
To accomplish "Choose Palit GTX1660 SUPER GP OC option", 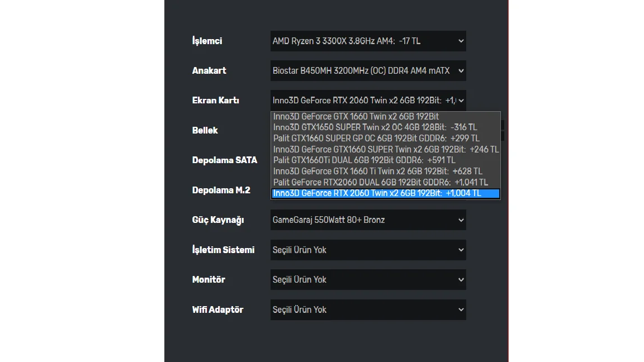I will [x=386, y=139].
